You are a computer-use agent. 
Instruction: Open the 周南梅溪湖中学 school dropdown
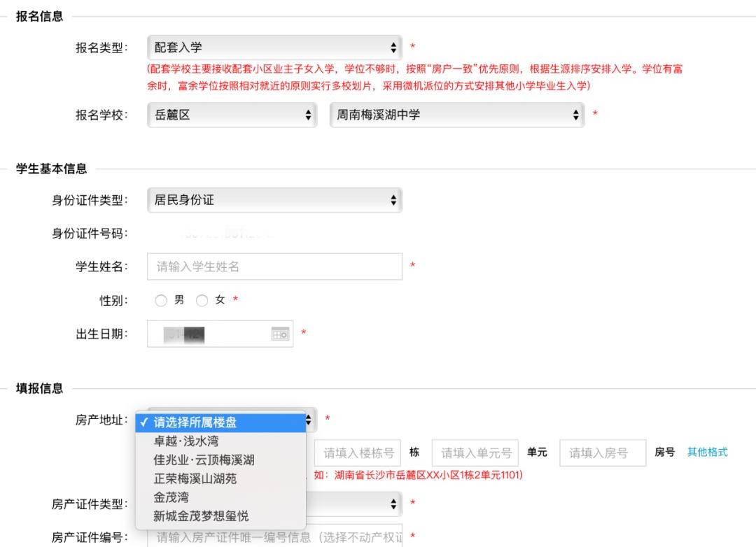click(x=456, y=115)
